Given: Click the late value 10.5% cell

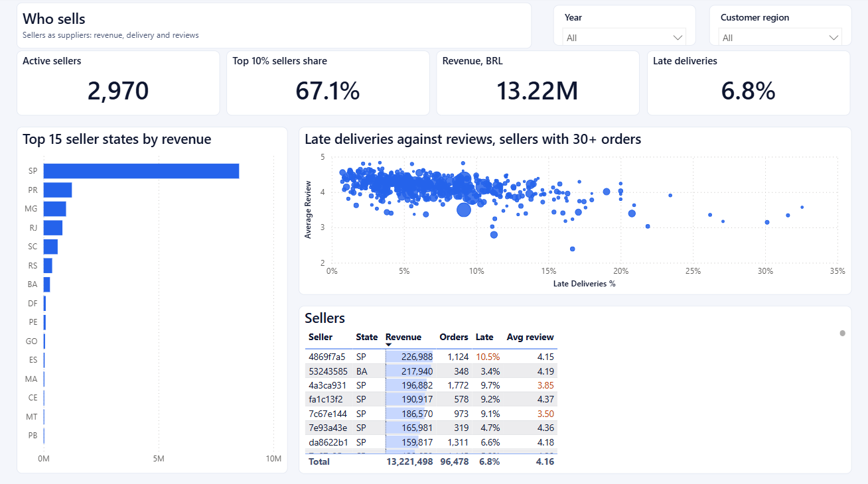Looking at the screenshot, I should (x=488, y=357).
